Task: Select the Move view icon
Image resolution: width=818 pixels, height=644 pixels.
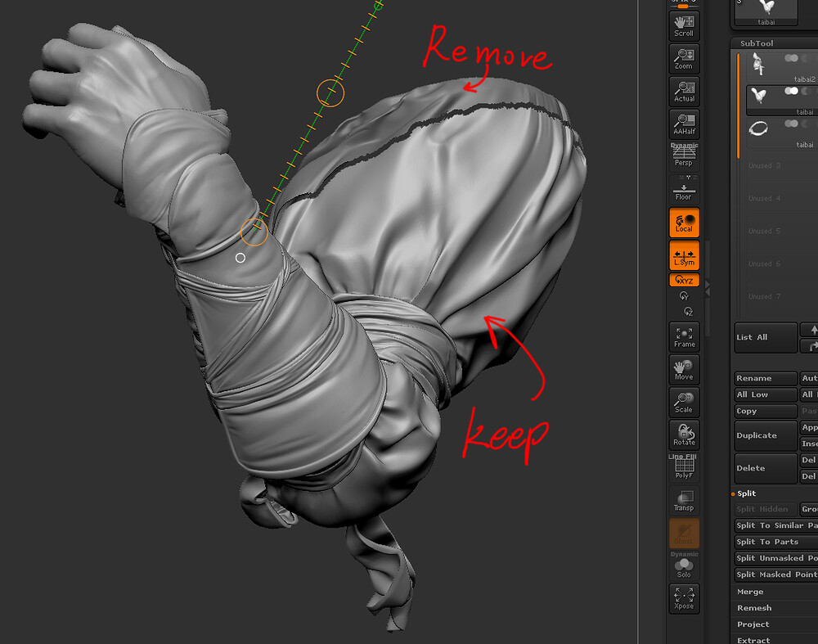Action: pyautogui.click(x=684, y=370)
